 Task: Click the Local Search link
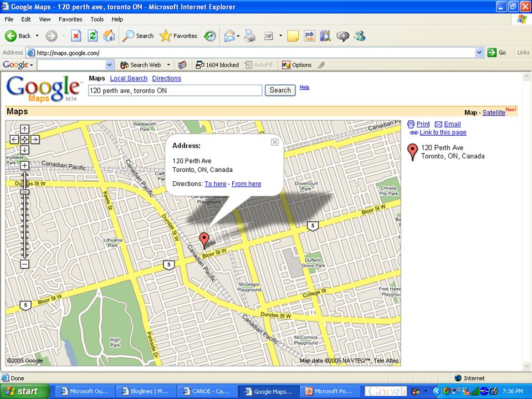tap(129, 78)
